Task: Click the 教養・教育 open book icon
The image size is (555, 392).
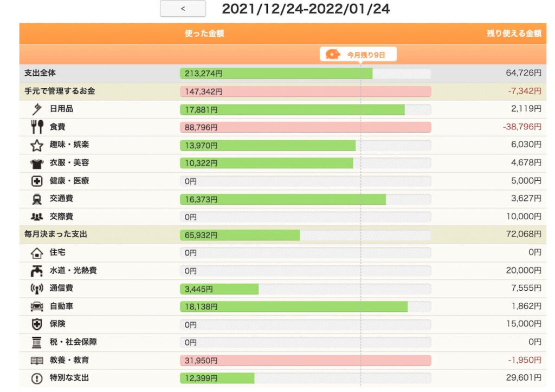Action: point(37,361)
